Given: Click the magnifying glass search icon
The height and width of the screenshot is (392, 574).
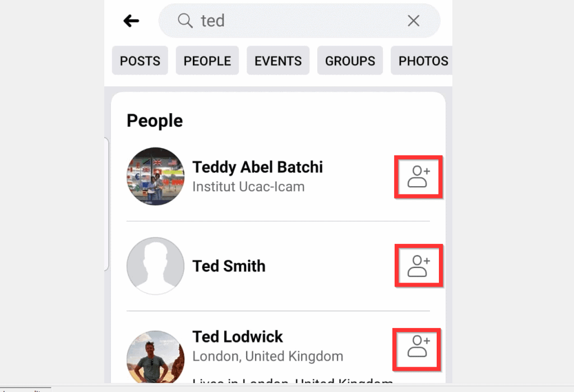Looking at the screenshot, I should pos(185,21).
